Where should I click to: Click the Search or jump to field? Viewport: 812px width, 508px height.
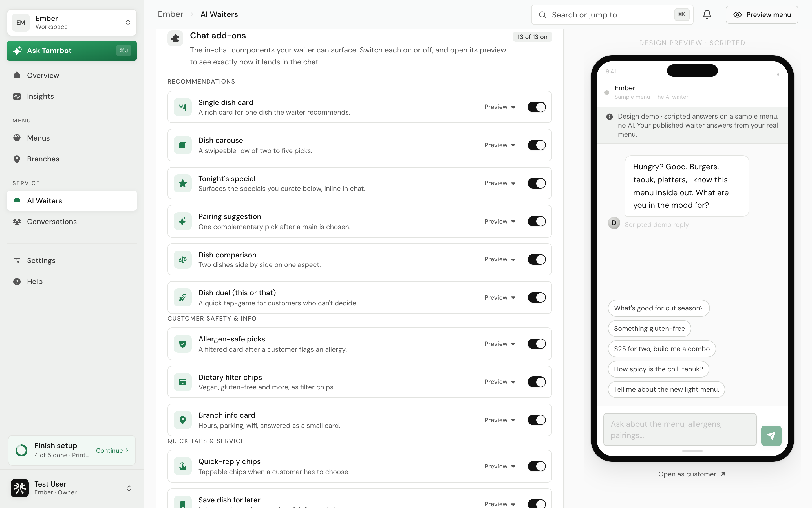(612, 15)
